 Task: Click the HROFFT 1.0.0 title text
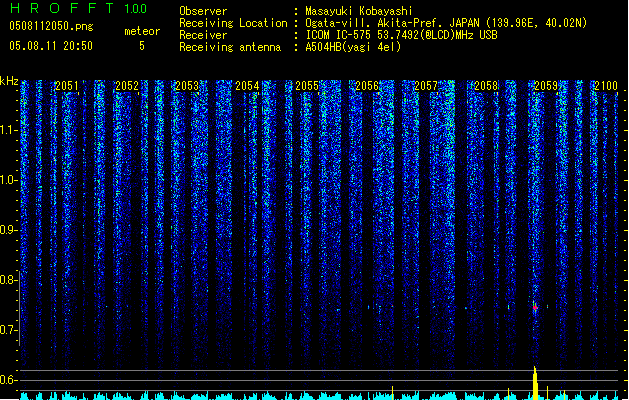(79, 8)
